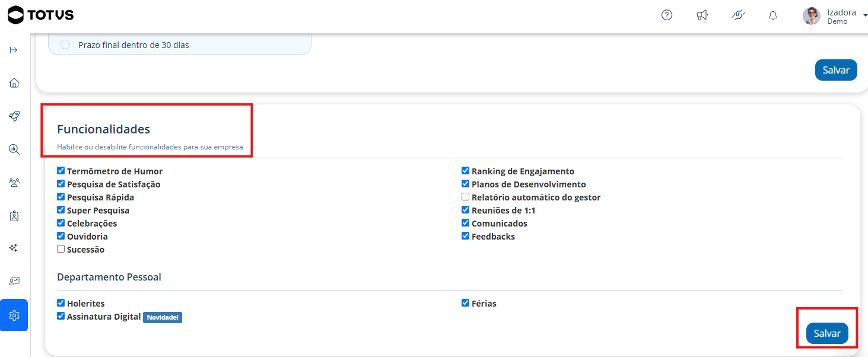Toggle the Holerites checkbox
The width and height of the screenshot is (868, 357).
coord(61,303)
